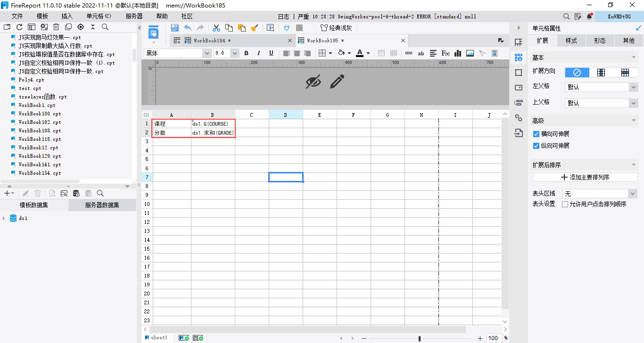The image size is (644, 343).
Task: Activate the format painter brush icon
Action: pyautogui.click(x=255, y=28)
